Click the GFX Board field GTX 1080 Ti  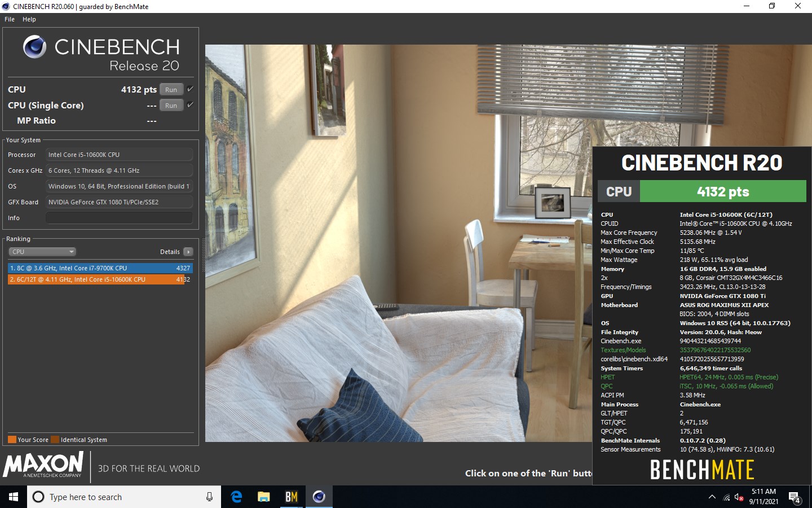(x=119, y=202)
